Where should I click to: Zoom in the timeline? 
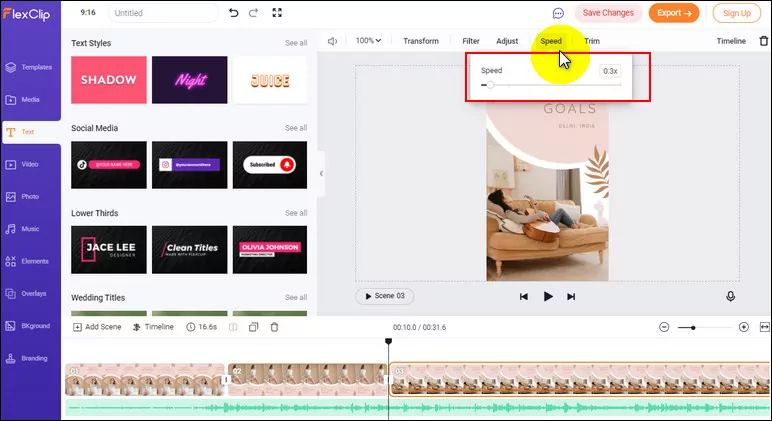tap(744, 327)
